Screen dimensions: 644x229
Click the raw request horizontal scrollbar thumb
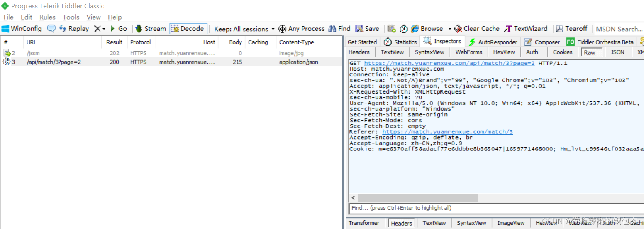click(x=417, y=198)
